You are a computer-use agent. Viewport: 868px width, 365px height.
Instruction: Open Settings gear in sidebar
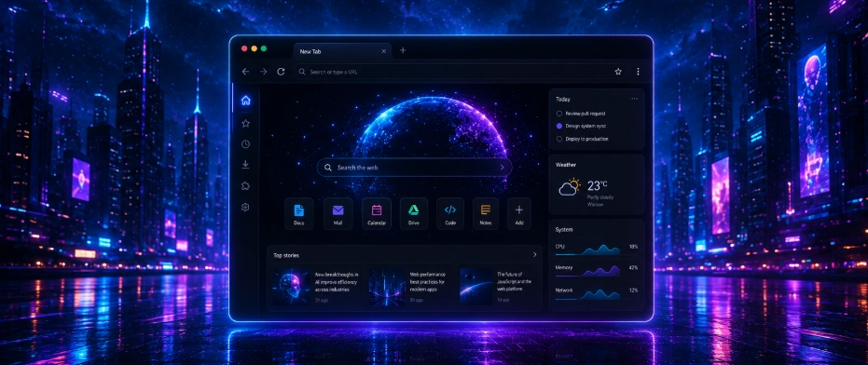click(246, 207)
